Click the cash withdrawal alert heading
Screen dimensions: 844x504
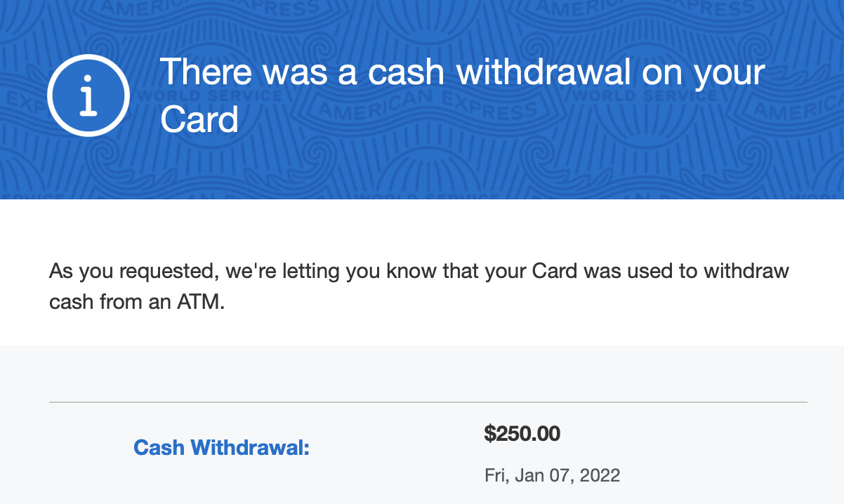point(462,95)
